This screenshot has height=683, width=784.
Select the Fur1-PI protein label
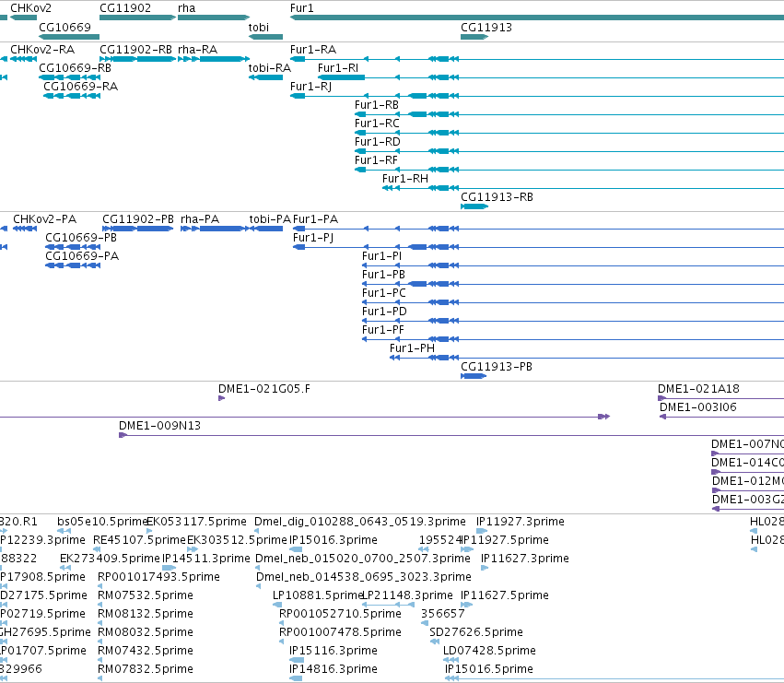tap(381, 255)
